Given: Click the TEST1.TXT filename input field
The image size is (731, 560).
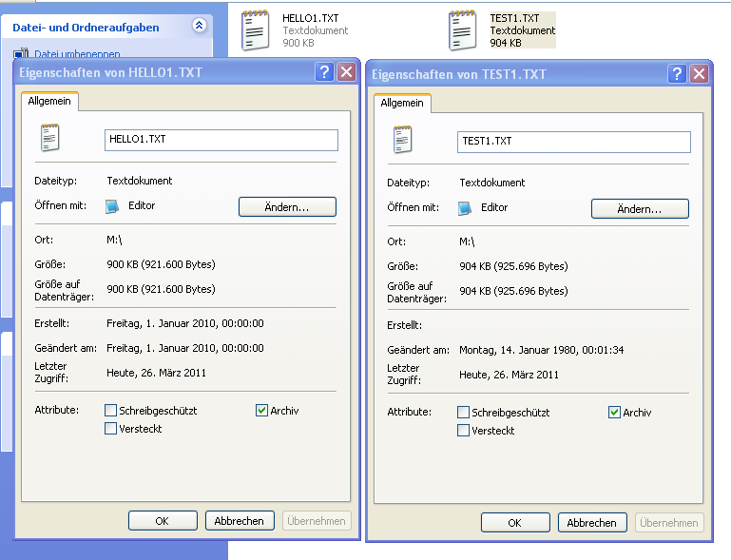Looking at the screenshot, I should click(x=574, y=142).
